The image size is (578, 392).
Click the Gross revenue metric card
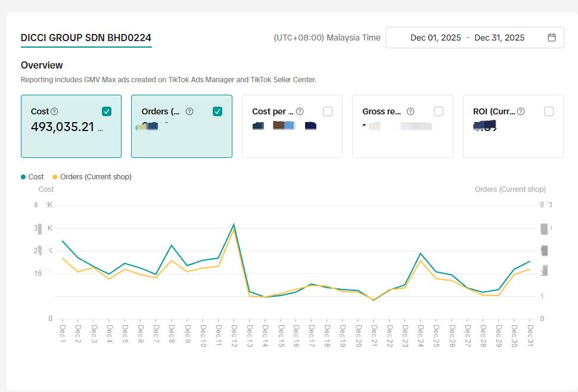click(x=402, y=125)
